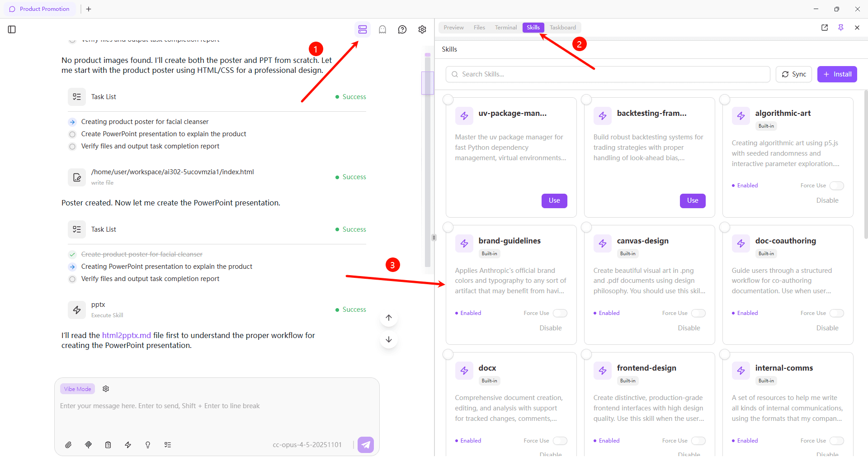Click the lightning bolt icon in message toolbar

pos(128,445)
